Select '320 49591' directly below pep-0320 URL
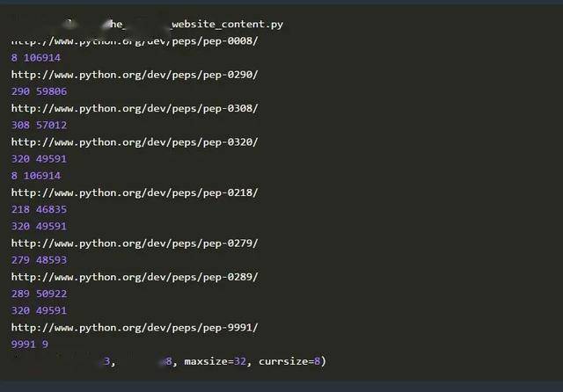Screen dimensions: 563x392 point(39,159)
